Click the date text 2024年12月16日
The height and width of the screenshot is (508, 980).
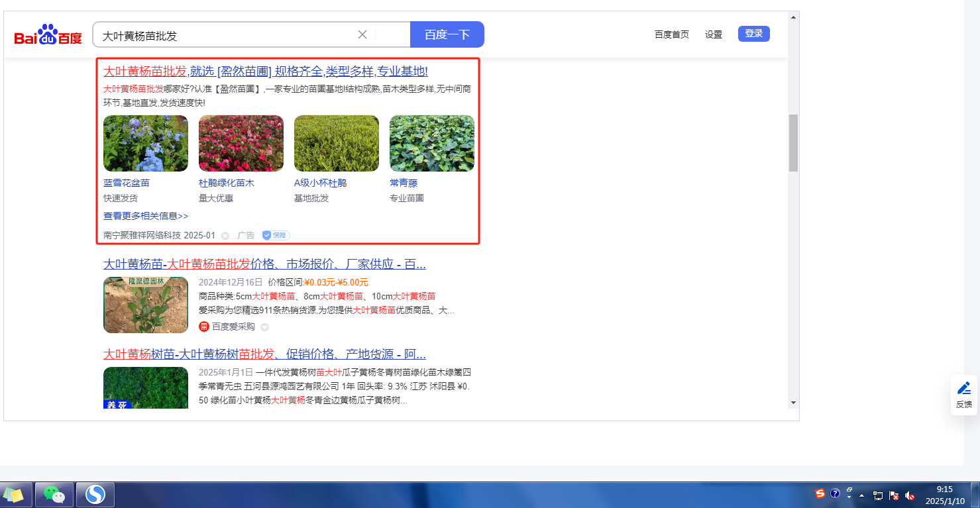point(231,282)
